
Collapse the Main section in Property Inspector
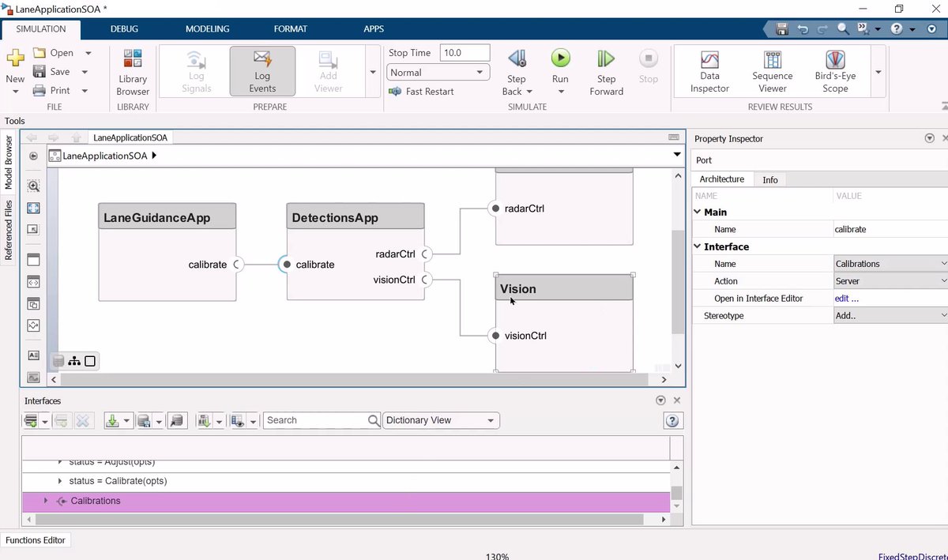[x=698, y=212]
